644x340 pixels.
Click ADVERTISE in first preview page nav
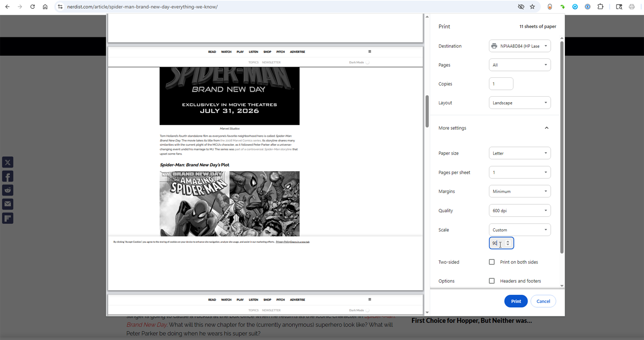coord(298,52)
